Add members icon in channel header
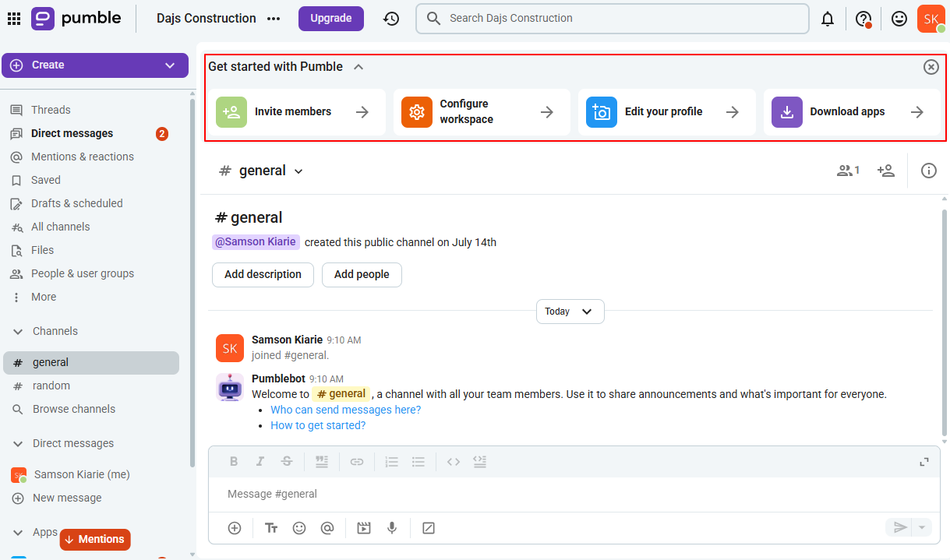950x560 pixels. coord(885,171)
